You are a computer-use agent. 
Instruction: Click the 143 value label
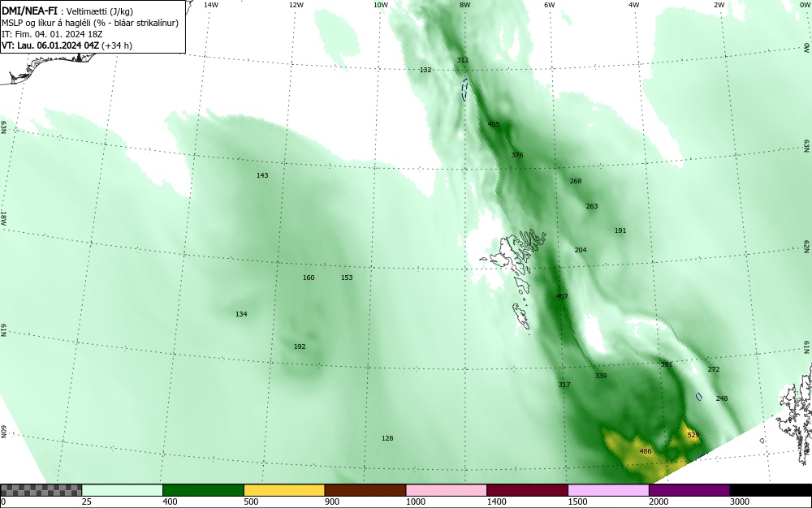coord(262,175)
